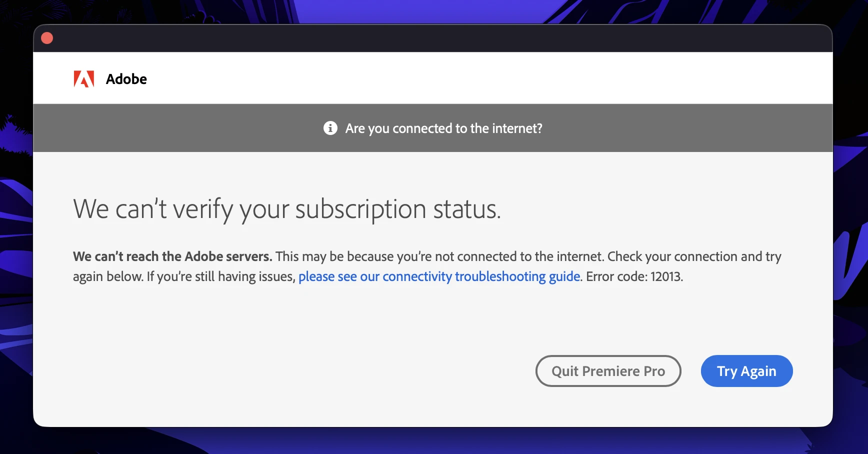This screenshot has height=454, width=868.
Task: Click the dark title bar of the dialog
Action: point(433,38)
